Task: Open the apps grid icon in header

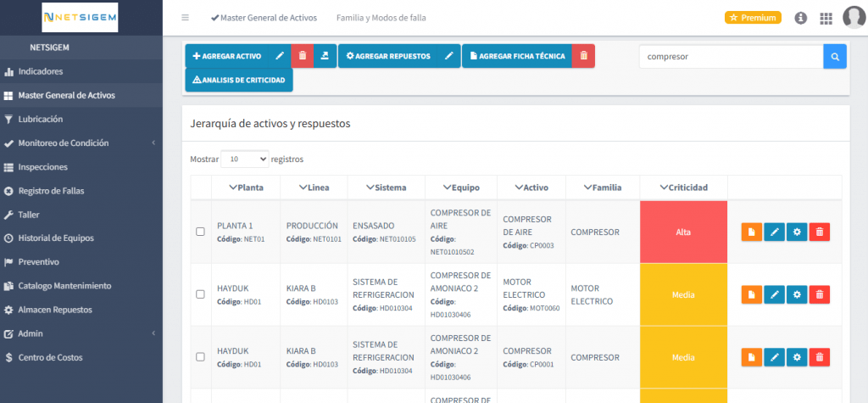Action: click(826, 18)
